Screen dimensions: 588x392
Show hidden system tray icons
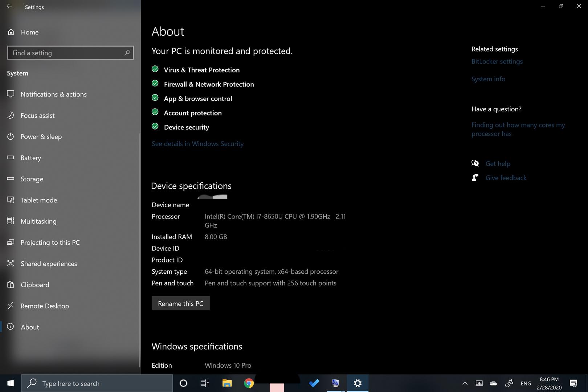[465, 383]
